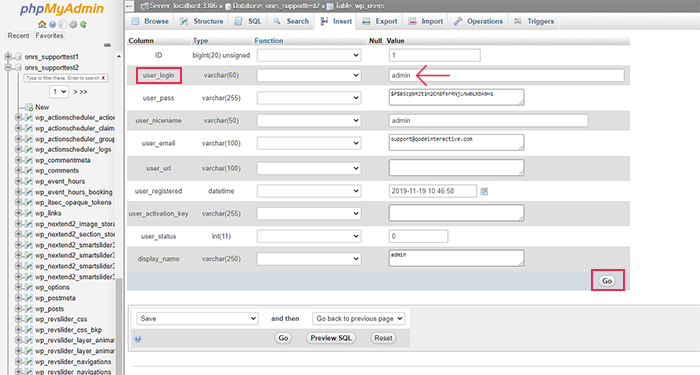
Task: Expand the wp_revslider_css table node
Action: click(x=19, y=319)
